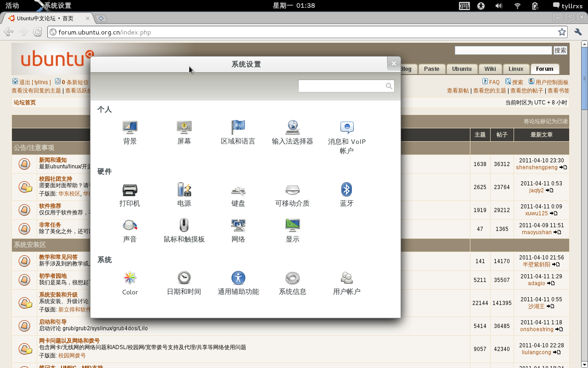588x368 pixels.
Task: Switch to the Wiki tab on forum
Action: (490, 69)
